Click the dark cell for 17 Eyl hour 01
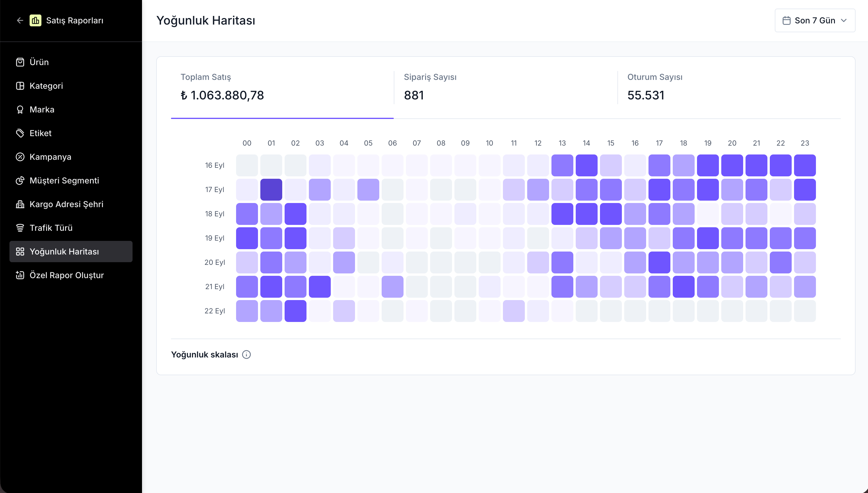The width and height of the screenshot is (868, 493). coord(271,190)
